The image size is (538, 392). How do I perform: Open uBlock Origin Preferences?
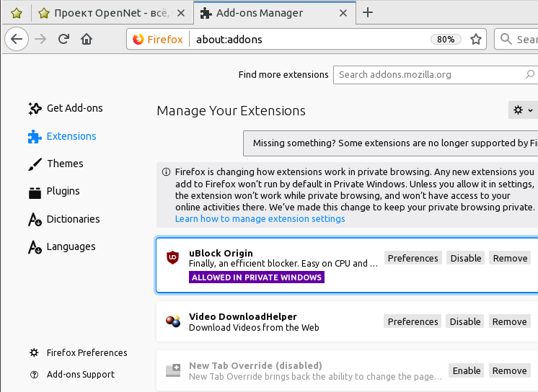tap(413, 258)
